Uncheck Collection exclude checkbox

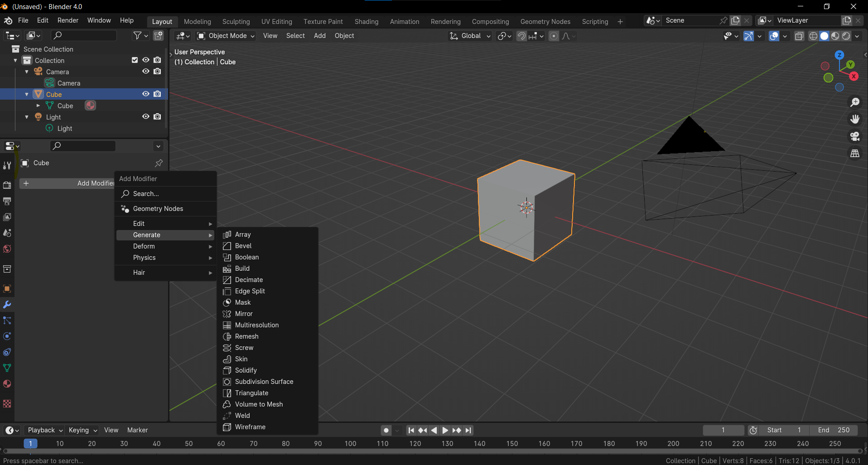pyautogui.click(x=135, y=60)
